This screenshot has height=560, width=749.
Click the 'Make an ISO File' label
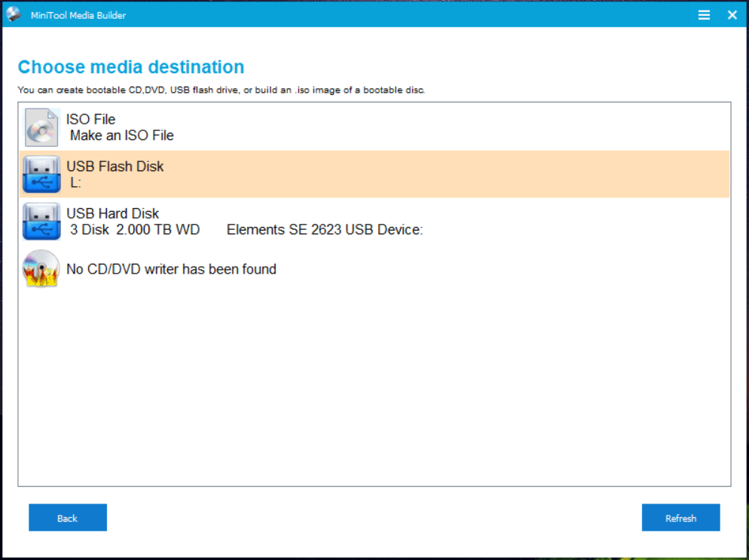pos(121,136)
